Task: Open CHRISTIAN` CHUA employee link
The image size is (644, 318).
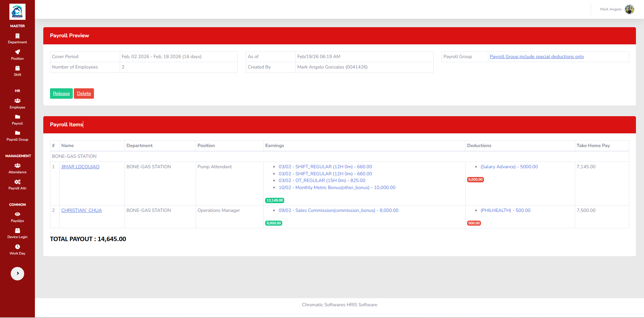Action: point(82,211)
